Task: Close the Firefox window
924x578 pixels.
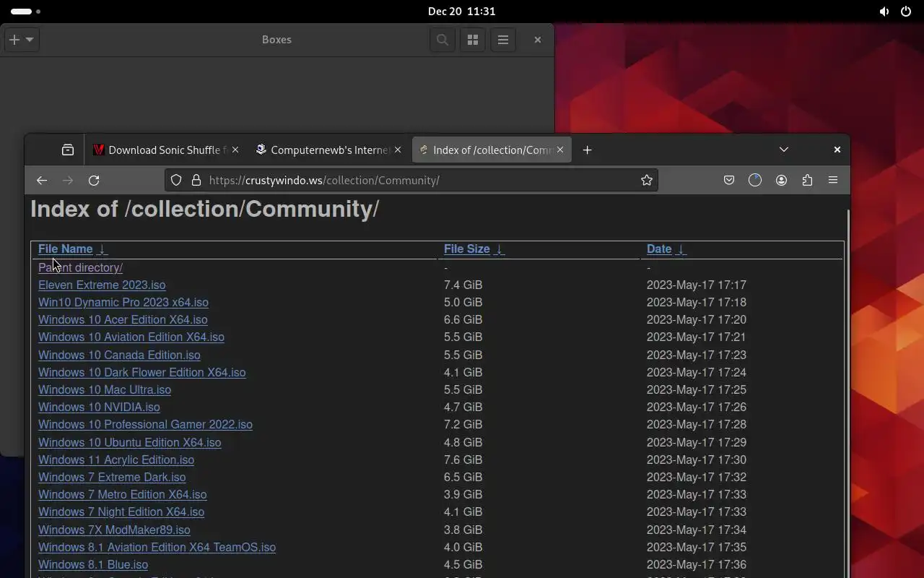Action: [837, 150]
